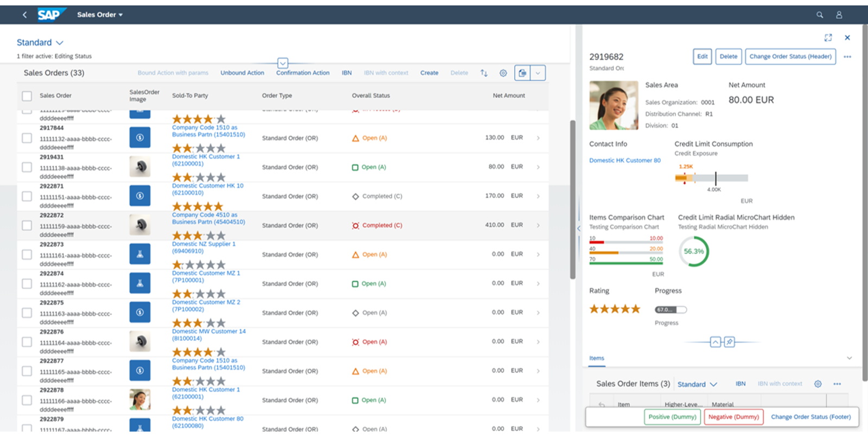Click IBN in the sales orders toolbar

pos(347,73)
